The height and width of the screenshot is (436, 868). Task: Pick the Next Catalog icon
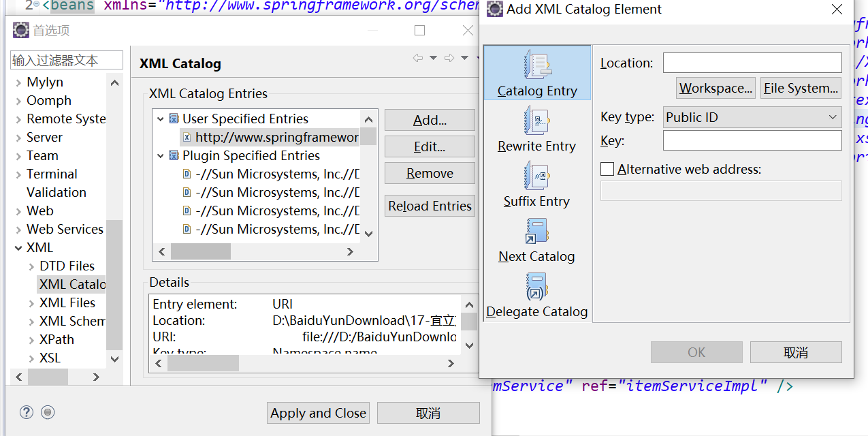537,232
